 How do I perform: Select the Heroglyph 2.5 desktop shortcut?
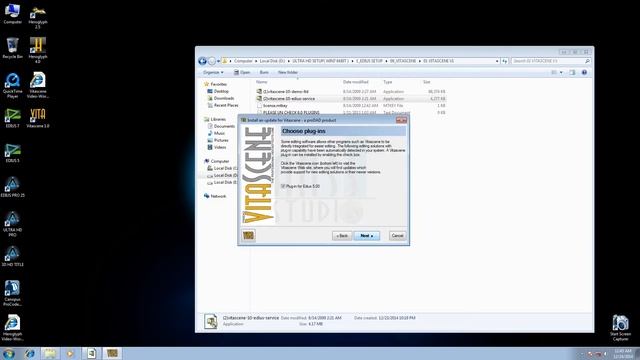pos(38,16)
